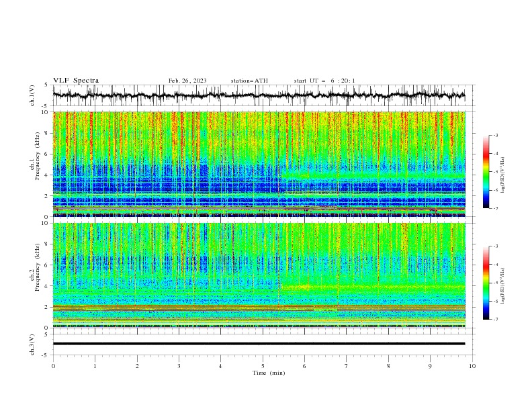532x411 pixels.
Task: Click the '-3' label on the ch.1 color bar
Action: 495,135
